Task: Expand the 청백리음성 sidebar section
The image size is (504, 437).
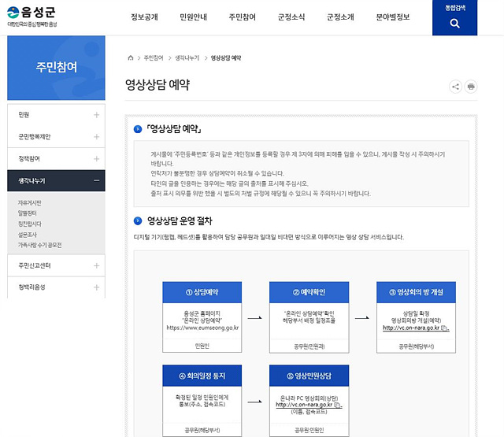Action: 96,287
